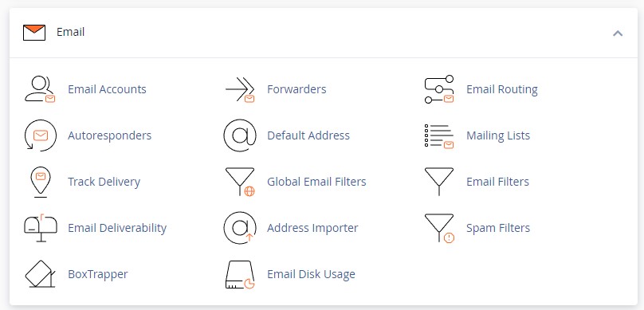The image size is (644, 310).
Task: Click the Email Accounts person icon
Action: 40,89
